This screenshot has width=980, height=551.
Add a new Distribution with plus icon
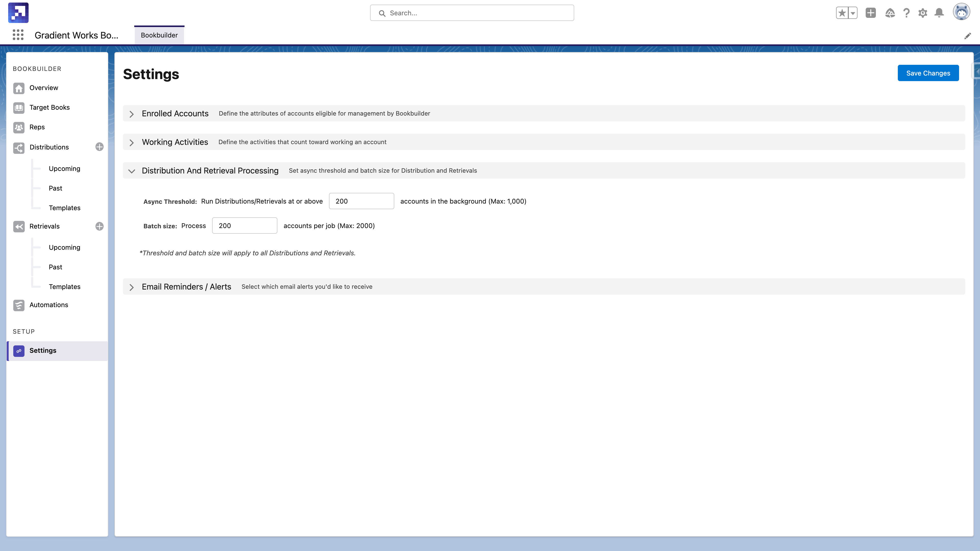[x=99, y=147]
